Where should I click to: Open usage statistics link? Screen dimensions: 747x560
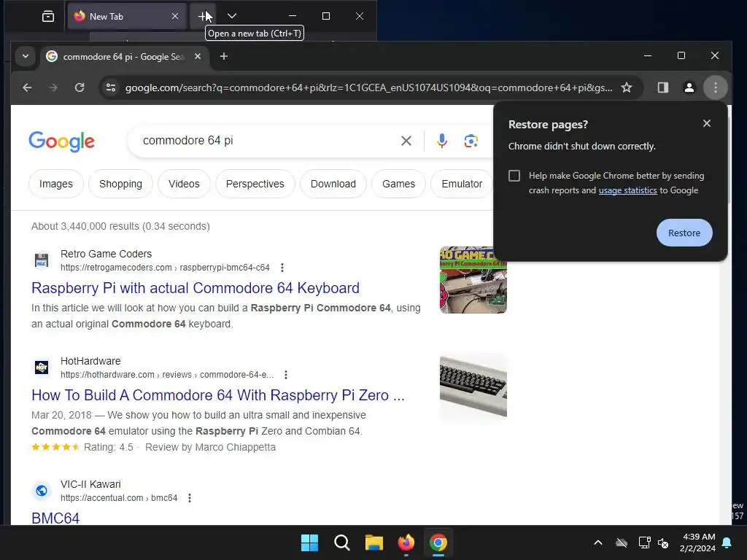coord(627,190)
